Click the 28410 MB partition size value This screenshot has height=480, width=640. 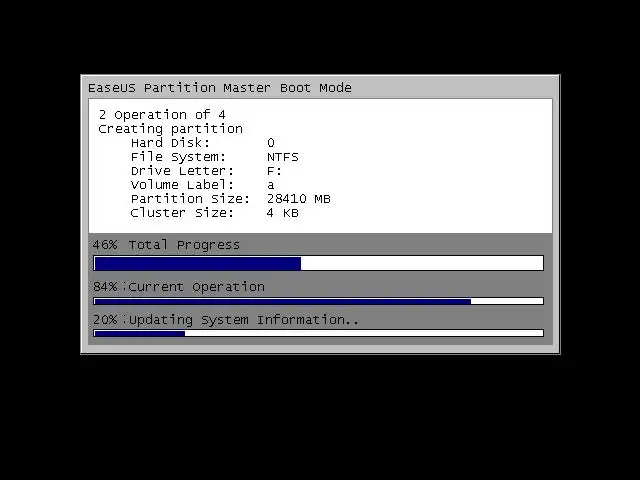point(299,199)
